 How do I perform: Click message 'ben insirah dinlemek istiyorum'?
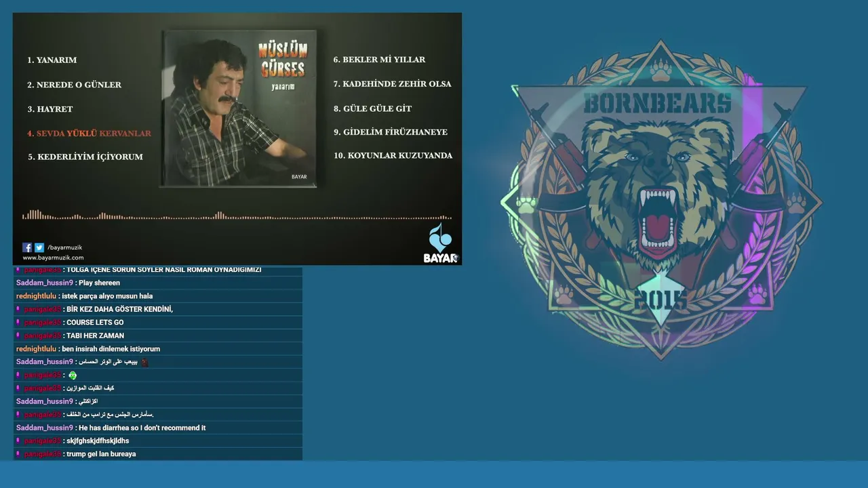(111, 349)
